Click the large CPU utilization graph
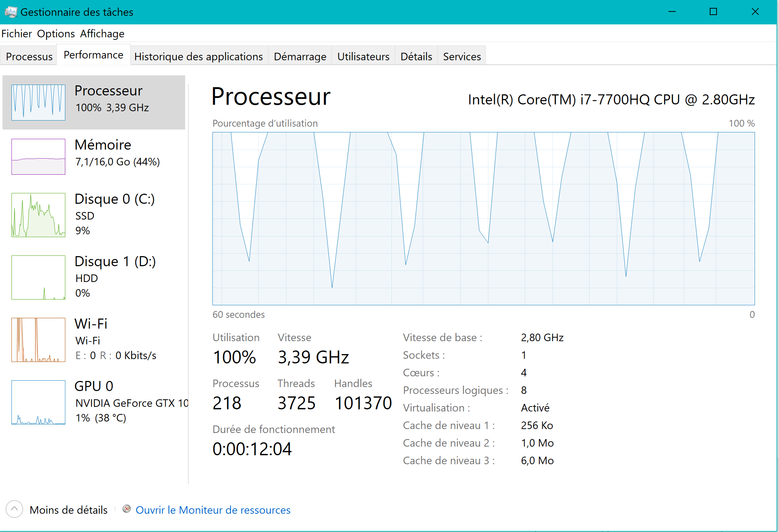Screen dimensions: 779x532 483,219
